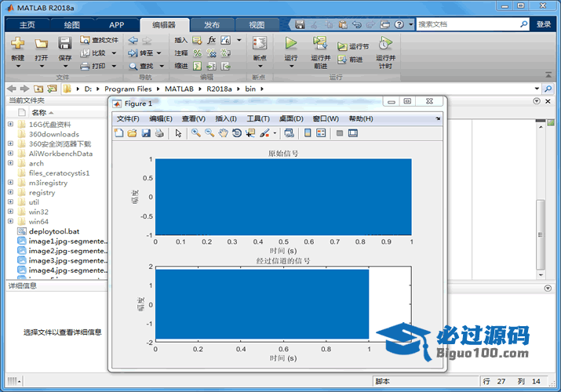
Task: Switch to the APP tab
Action: [117, 24]
